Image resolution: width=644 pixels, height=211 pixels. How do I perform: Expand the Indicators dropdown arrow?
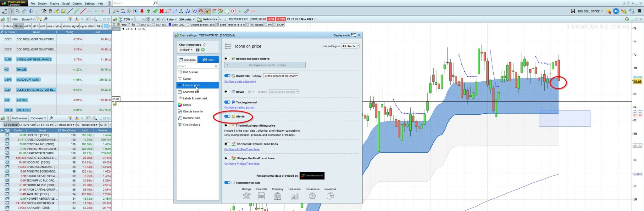pos(220,19)
